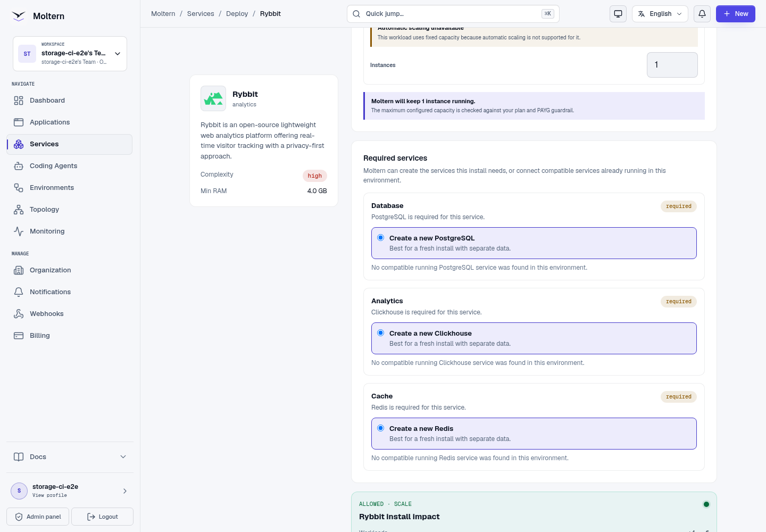Focus the Quick jump search field
This screenshot has width=766, height=532.
(453, 14)
